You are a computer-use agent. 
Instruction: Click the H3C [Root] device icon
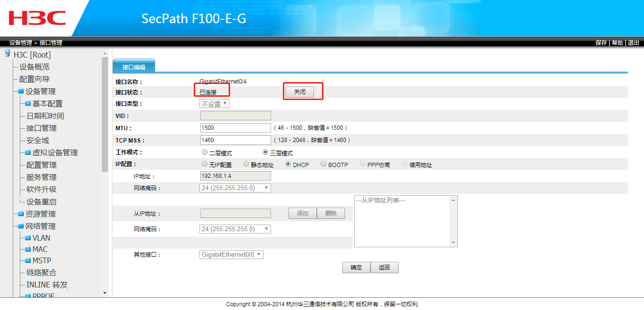pyautogui.click(x=8, y=54)
